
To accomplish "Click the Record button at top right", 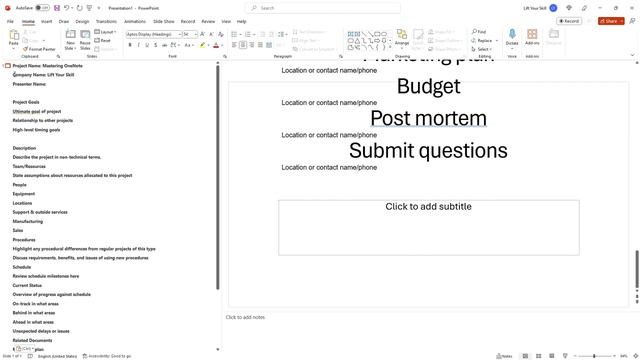I will click(569, 21).
